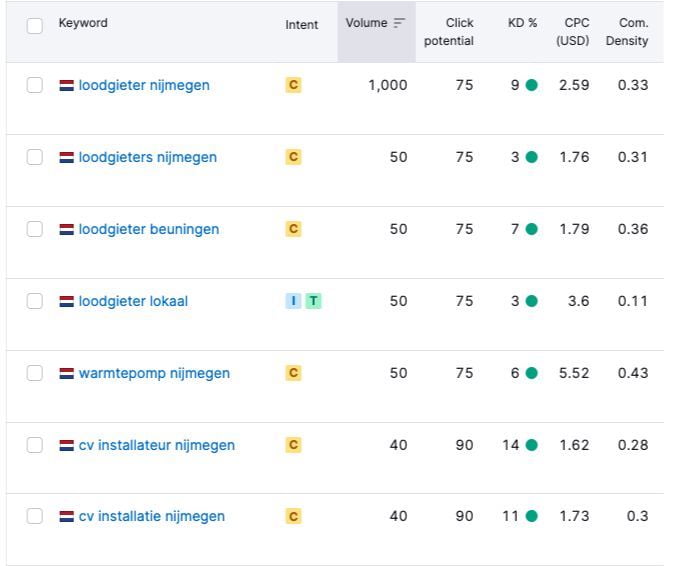Click the Volume sort icon in header

pos(400,23)
